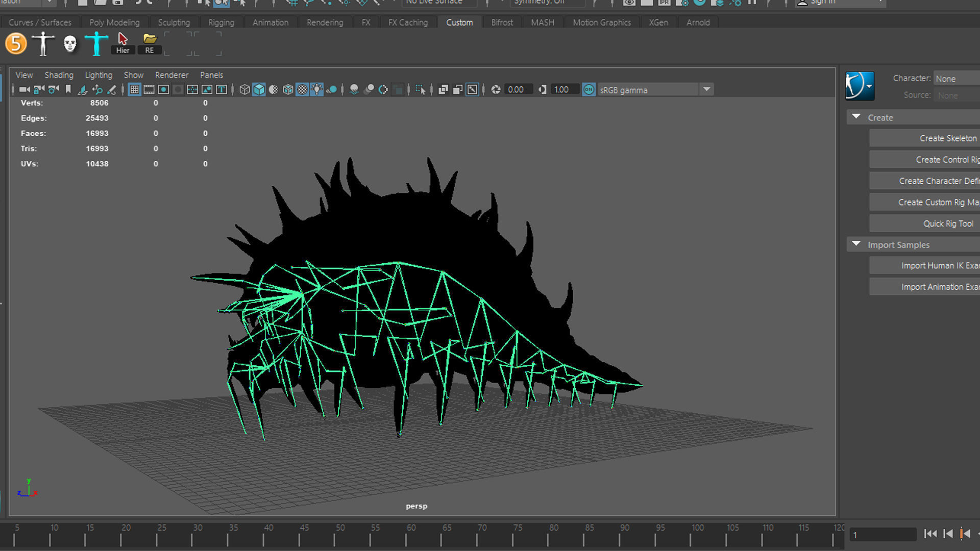Toggle the viewport Grid display
The height and width of the screenshot is (551, 980).
[134, 90]
